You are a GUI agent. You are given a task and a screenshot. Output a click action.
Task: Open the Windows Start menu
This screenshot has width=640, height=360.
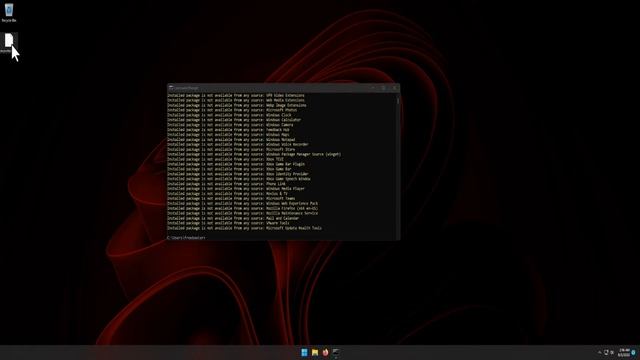pyautogui.click(x=304, y=352)
